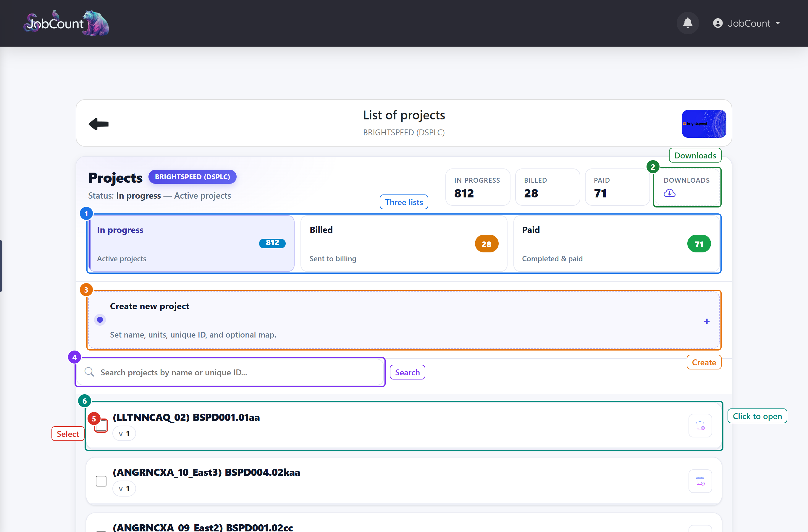808x532 pixels.
Task: Check the box for ANGRNCXA_10_East3 project
Action: click(x=101, y=481)
